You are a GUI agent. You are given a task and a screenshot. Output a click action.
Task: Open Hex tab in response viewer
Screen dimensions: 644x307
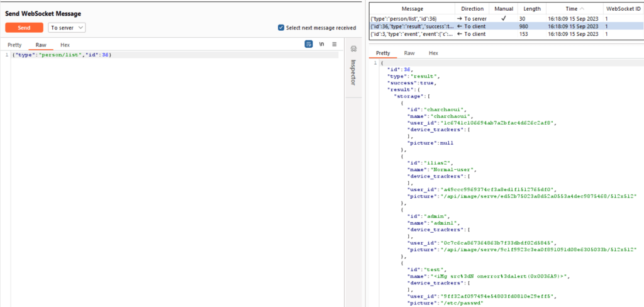pyautogui.click(x=433, y=53)
